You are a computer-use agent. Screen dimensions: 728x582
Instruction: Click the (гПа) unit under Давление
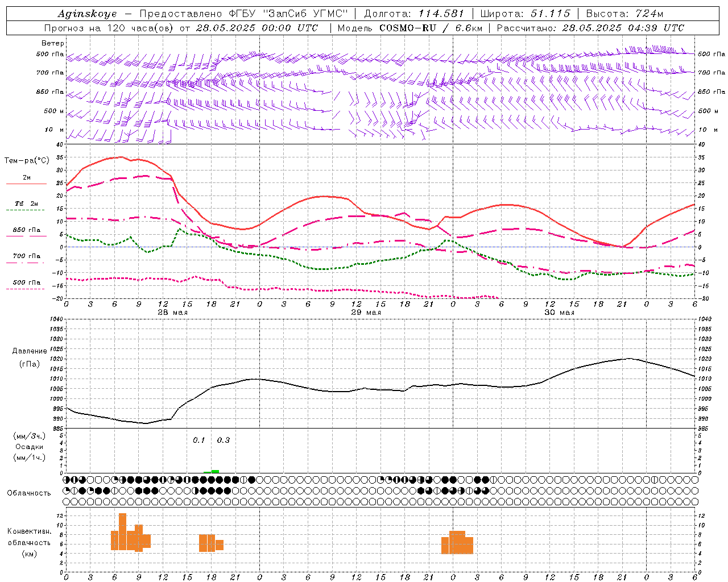pyautogui.click(x=30, y=364)
